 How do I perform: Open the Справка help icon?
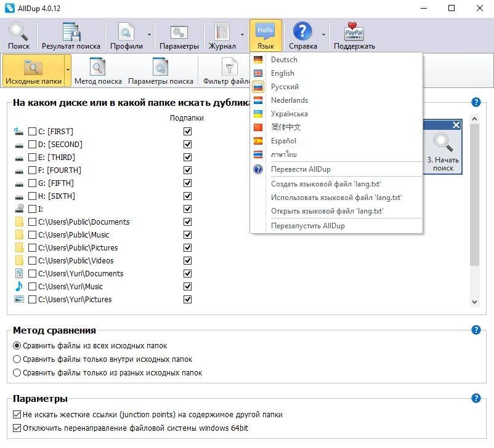point(302,31)
